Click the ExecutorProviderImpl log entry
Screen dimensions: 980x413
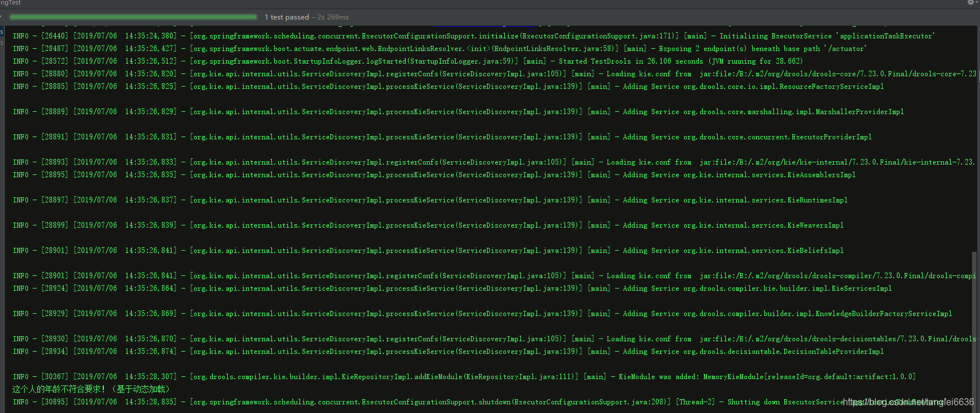[x=442, y=137]
